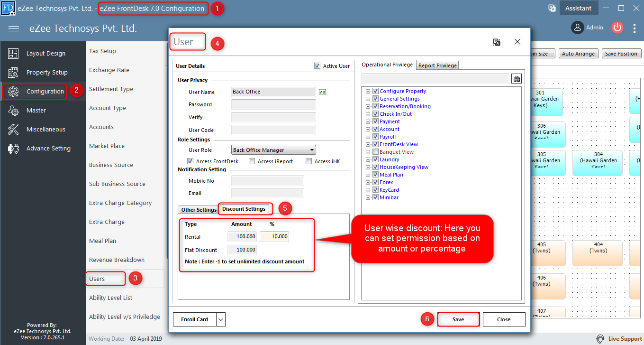Select the HouseKeeping View privilege label

point(404,167)
